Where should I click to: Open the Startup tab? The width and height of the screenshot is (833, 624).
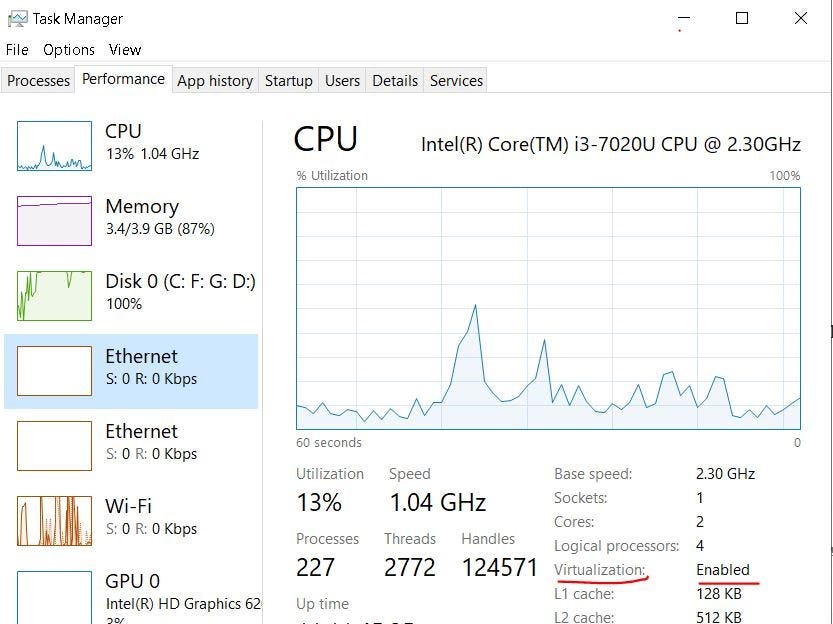pos(288,80)
